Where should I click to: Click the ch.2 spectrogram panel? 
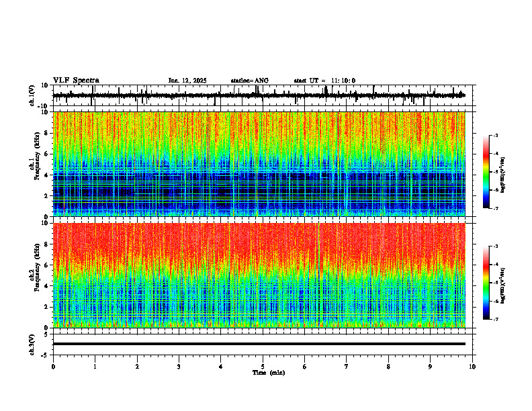(259, 275)
